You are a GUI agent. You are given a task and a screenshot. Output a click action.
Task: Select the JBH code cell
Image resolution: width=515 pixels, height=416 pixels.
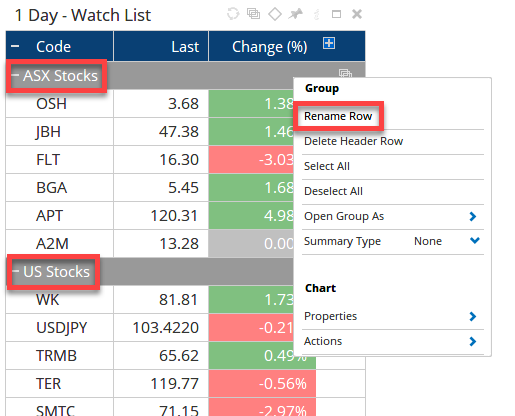(60, 131)
